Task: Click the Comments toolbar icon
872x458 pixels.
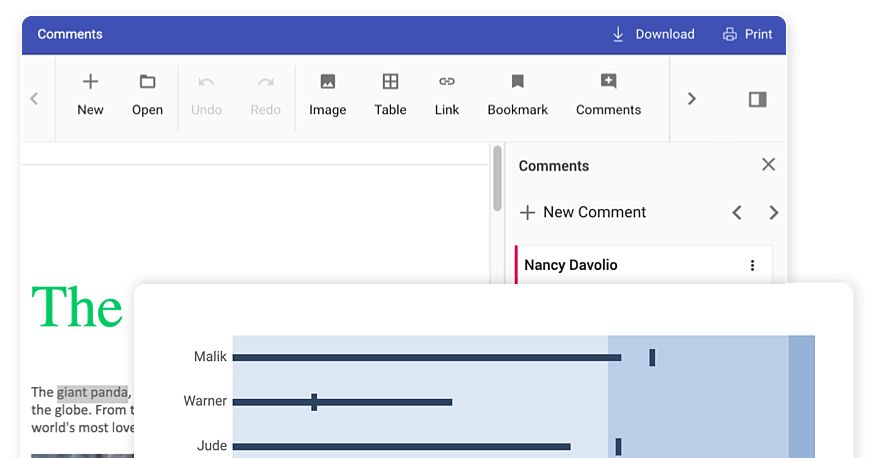Action: click(608, 95)
